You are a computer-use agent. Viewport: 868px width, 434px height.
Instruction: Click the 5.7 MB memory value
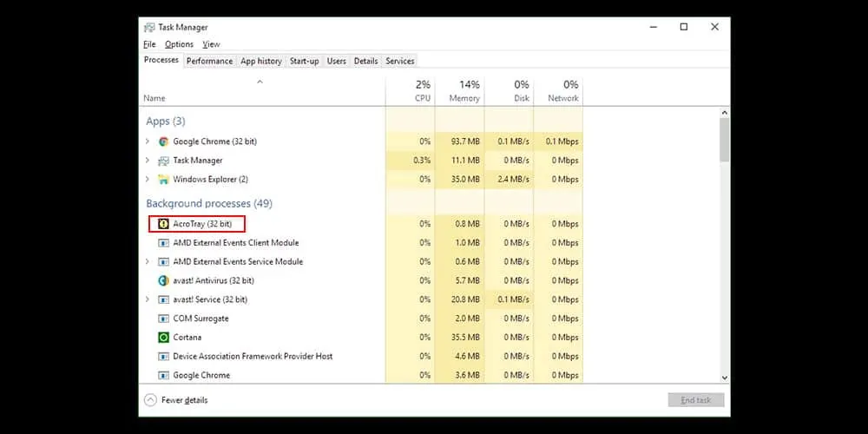tap(467, 280)
